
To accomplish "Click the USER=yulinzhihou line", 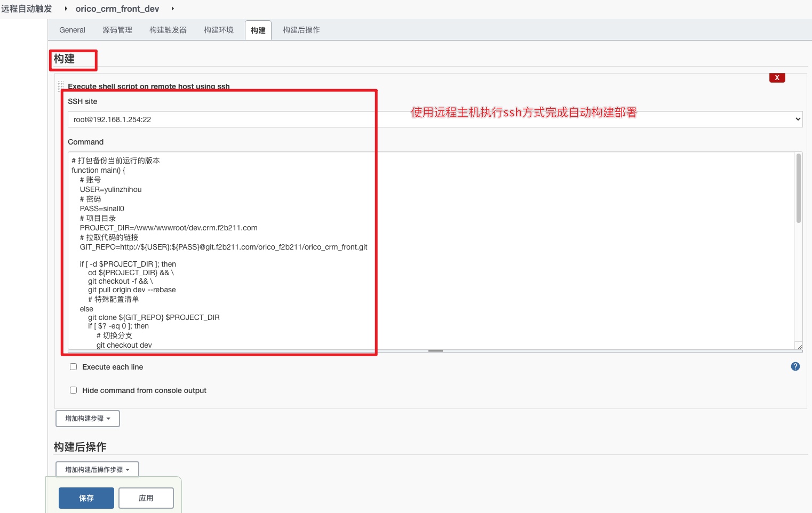I will 111,189.
